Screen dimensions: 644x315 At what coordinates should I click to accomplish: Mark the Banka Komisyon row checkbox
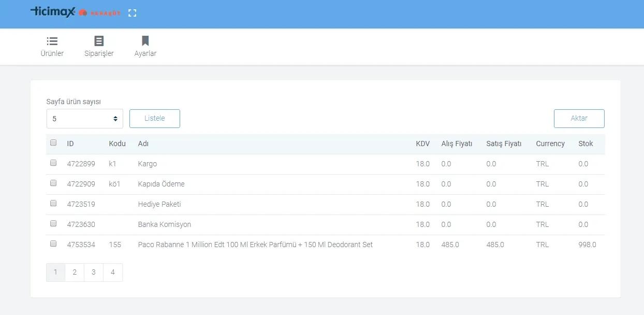53,224
